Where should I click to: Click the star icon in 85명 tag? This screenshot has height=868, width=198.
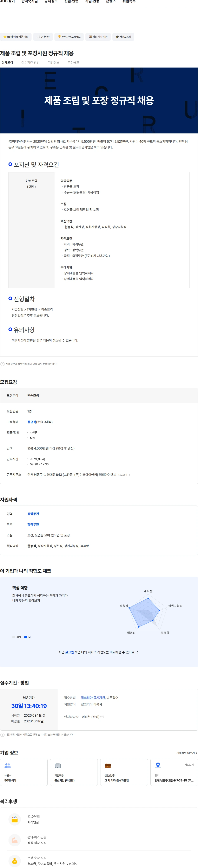5,37
